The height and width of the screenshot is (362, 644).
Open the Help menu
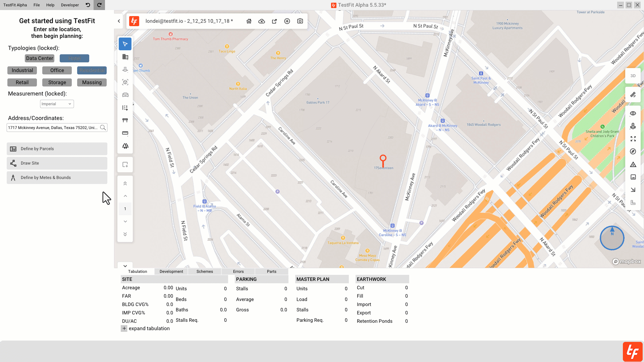click(x=50, y=5)
